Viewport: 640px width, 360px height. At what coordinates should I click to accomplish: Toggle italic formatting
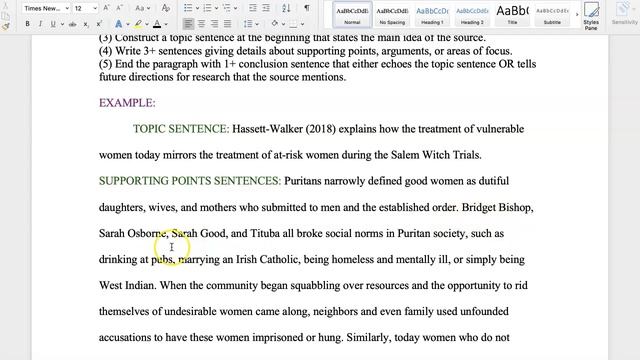coord(40,24)
